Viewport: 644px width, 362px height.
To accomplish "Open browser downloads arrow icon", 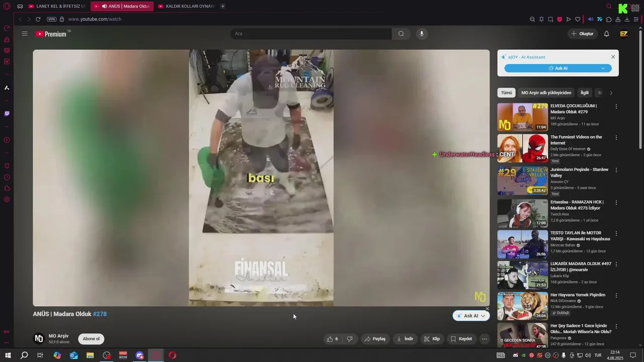I will tap(627, 19).
